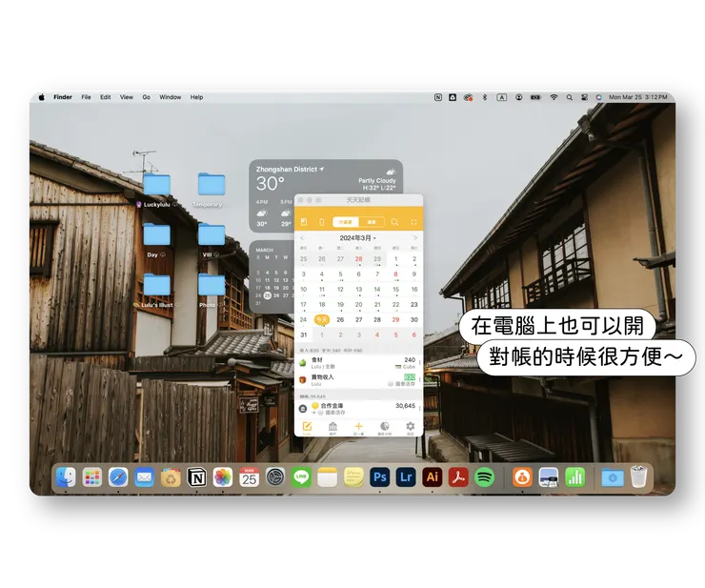
Task: Open the View menu
Action: (127, 97)
